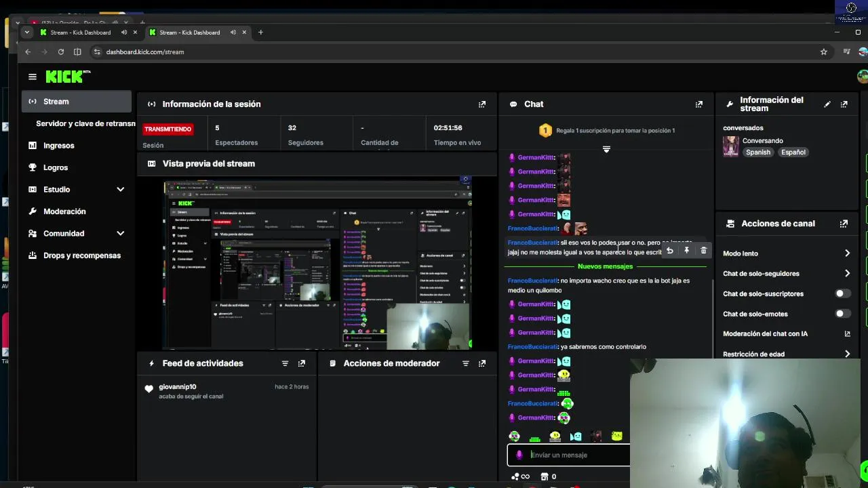
Task: Click the stream preview thumbnail
Action: click(x=317, y=265)
